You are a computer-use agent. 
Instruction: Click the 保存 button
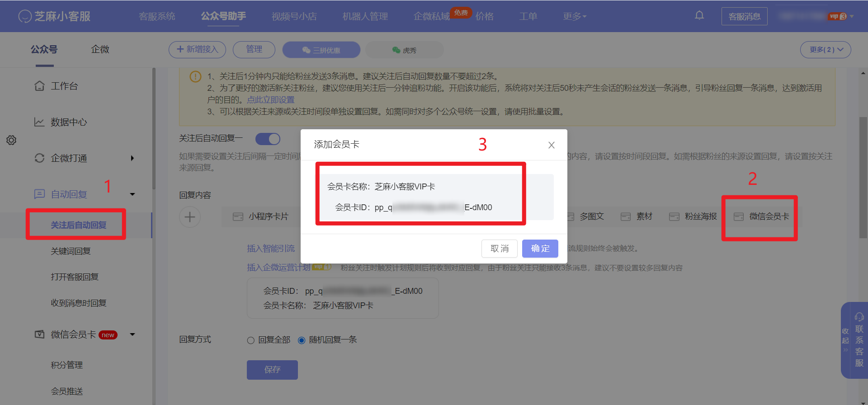pyautogui.click(x=272, y=370)
